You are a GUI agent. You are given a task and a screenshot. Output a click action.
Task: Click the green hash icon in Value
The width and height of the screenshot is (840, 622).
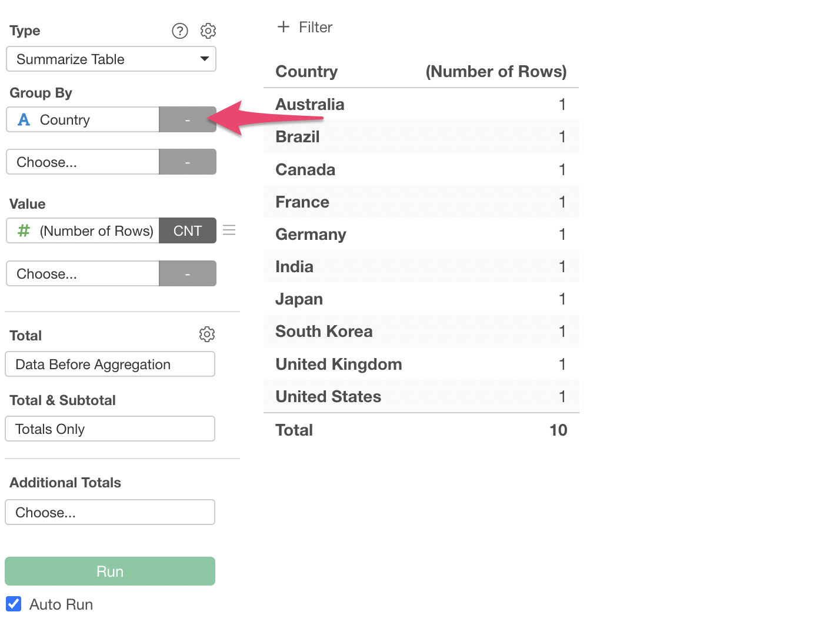(x=24, y=231)
